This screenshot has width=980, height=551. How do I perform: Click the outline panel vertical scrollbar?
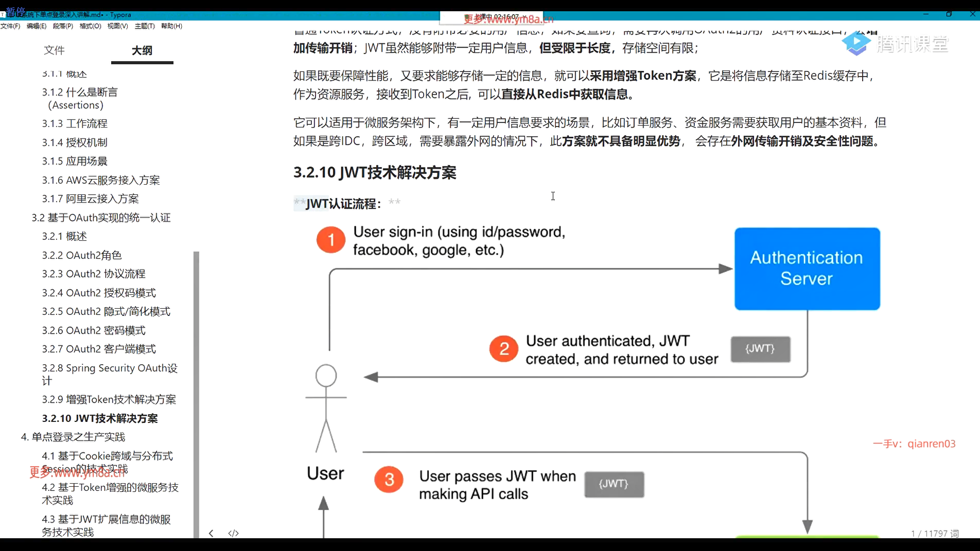[x=196, y=393]
